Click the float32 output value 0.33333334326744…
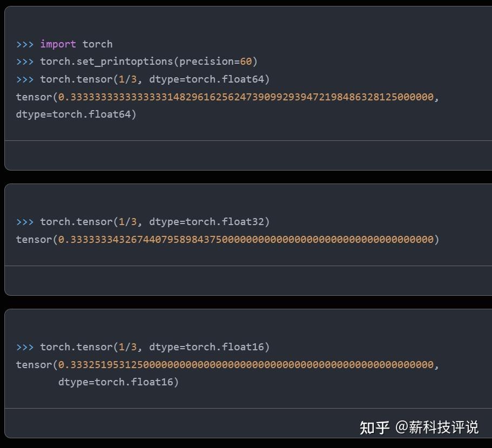Image resolution: width=492 pixels, height=448 pixels. [x=246, y=239]
